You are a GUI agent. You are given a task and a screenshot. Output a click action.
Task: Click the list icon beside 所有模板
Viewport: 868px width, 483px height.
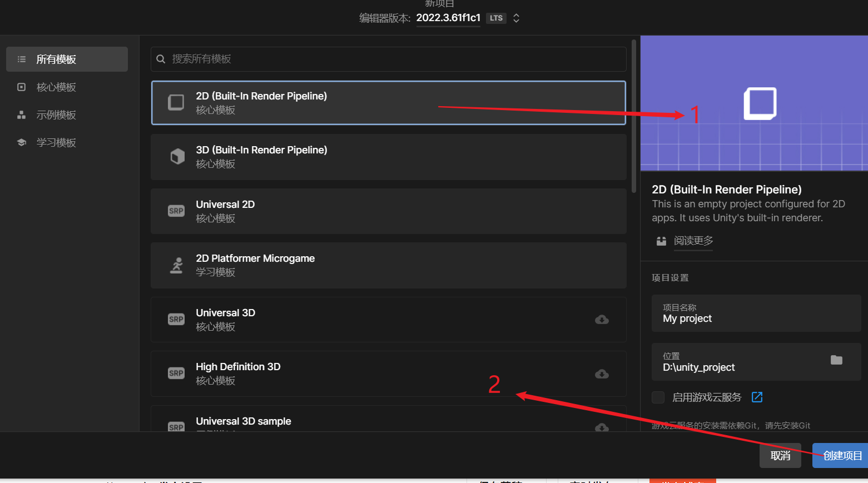[22, 59]
